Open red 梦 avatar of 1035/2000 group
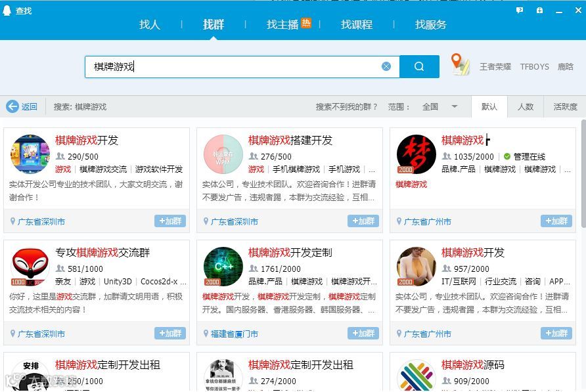Viewport: 586px width, 392px height. pyautogui.click(x=417, y=154)
